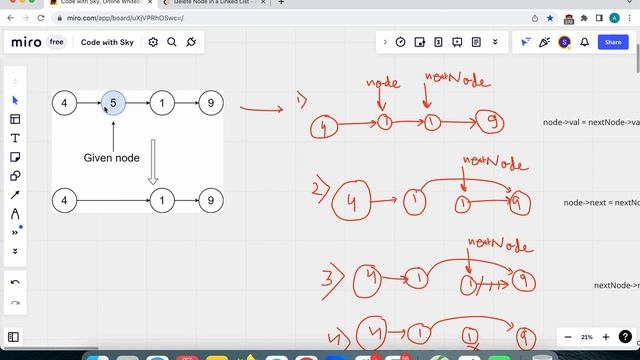Open the frames panel at bottom left
The width and height of the screenshot is (640, 360).
[x=13, y=337]
